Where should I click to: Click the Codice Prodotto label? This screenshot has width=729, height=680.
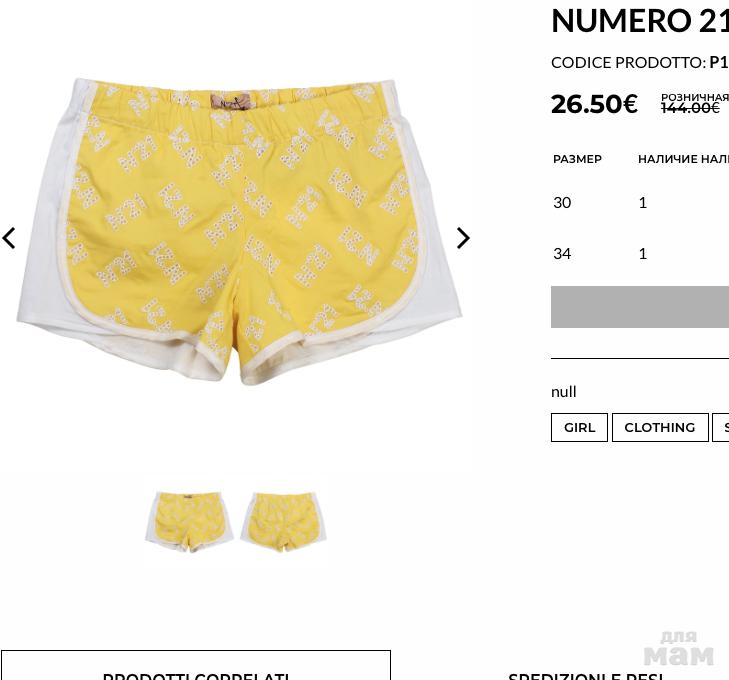click(629, 62)
